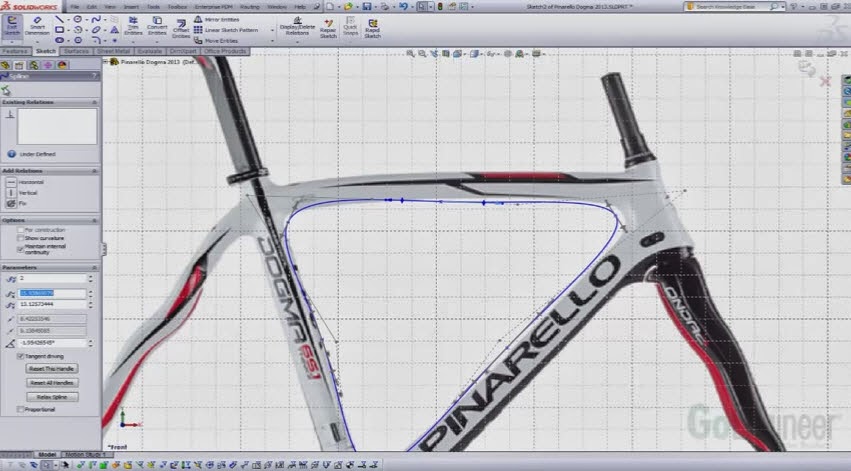This screenshot has width=851, height=471.
Task: Select the Corner Rectangle tool
Action: 60,30
